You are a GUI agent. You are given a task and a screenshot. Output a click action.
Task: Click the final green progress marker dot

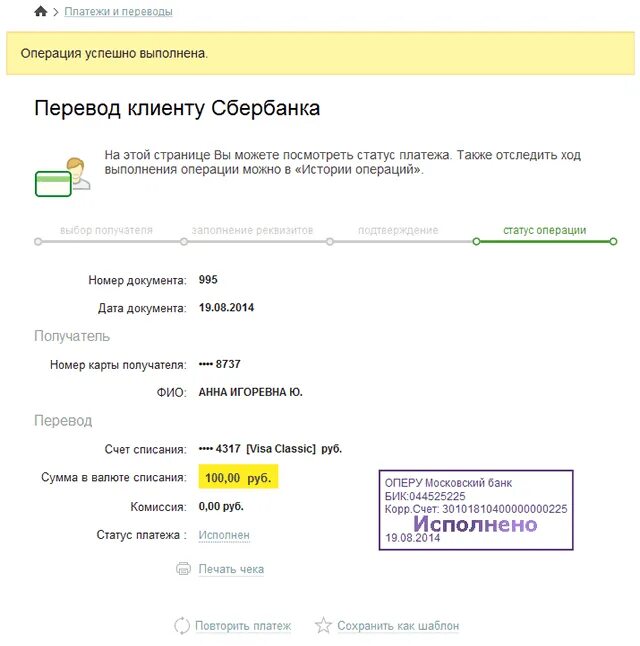click(x=613, y=241)
